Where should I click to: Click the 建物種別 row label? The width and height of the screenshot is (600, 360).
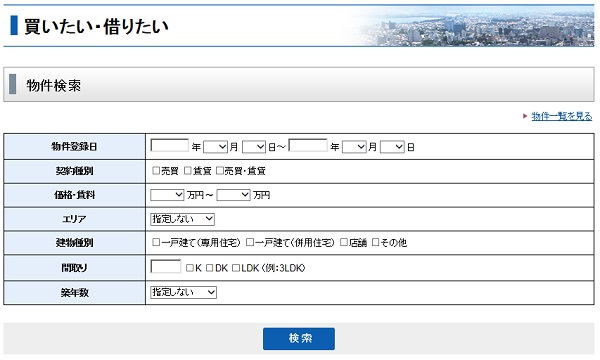point(74,243)
